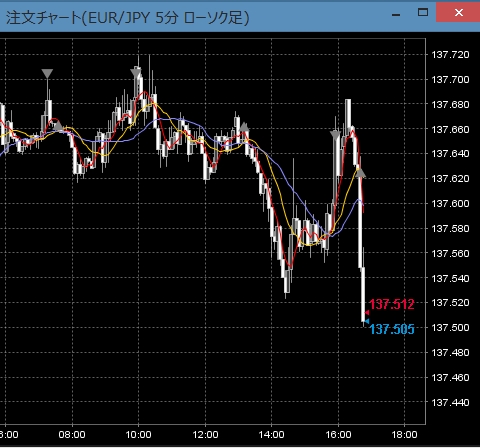This screenshot has height=448, width=480.
Task: Click the 10:00 time axis label
Action: click(139, 435)
